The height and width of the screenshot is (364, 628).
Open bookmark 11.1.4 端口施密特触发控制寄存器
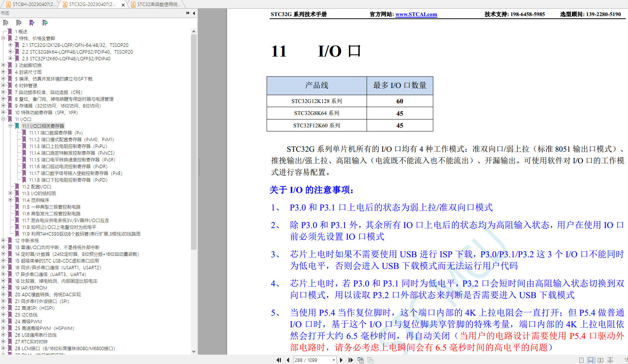(72, 153)
